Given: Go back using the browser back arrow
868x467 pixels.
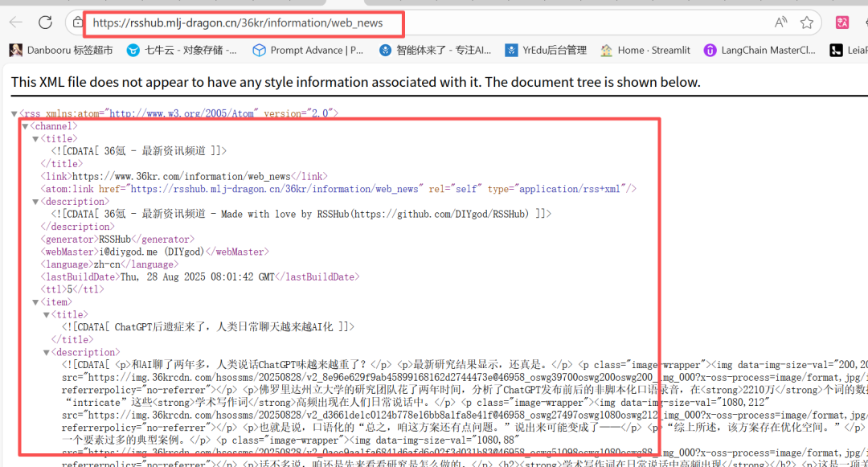Looking at the screenshot, I should point(16,23).
